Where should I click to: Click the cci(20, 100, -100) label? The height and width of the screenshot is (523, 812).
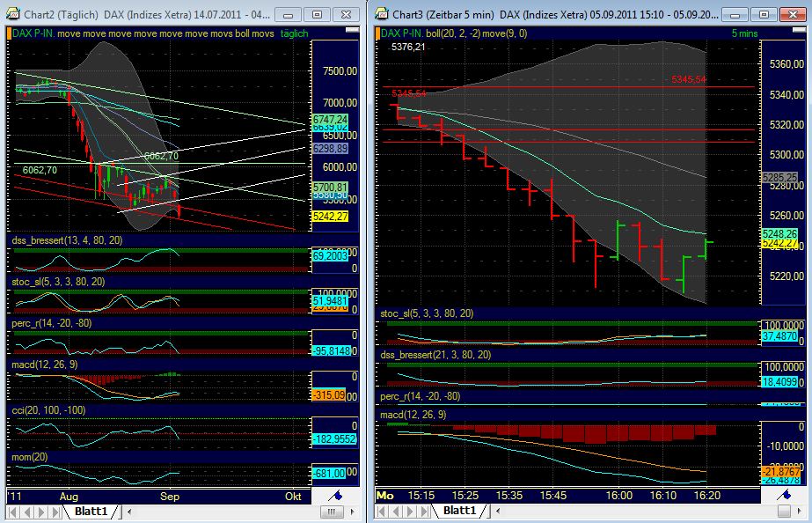pyautogui.click(x=48, y=410)
